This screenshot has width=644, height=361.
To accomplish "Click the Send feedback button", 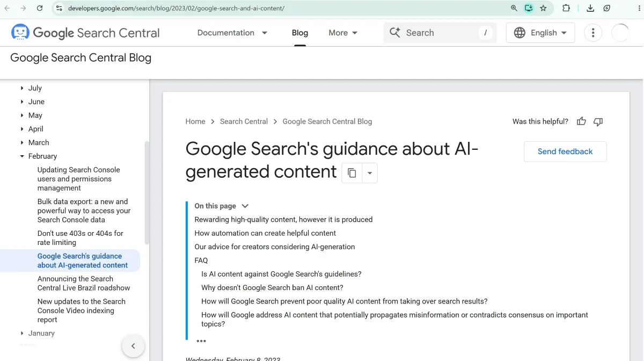I will pyautogui.click(x=565, y=151).
